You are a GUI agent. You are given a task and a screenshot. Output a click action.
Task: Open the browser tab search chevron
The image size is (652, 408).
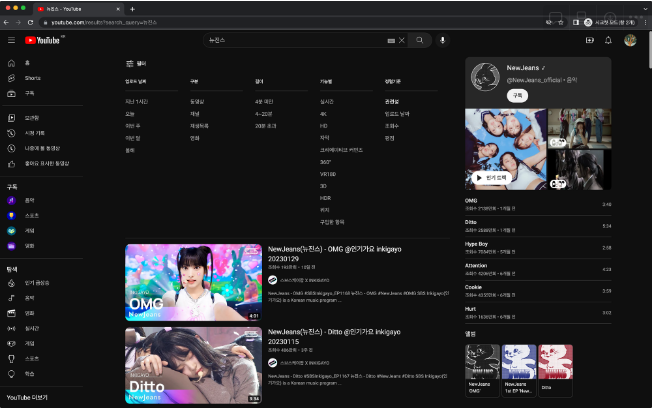coord(645,9)
